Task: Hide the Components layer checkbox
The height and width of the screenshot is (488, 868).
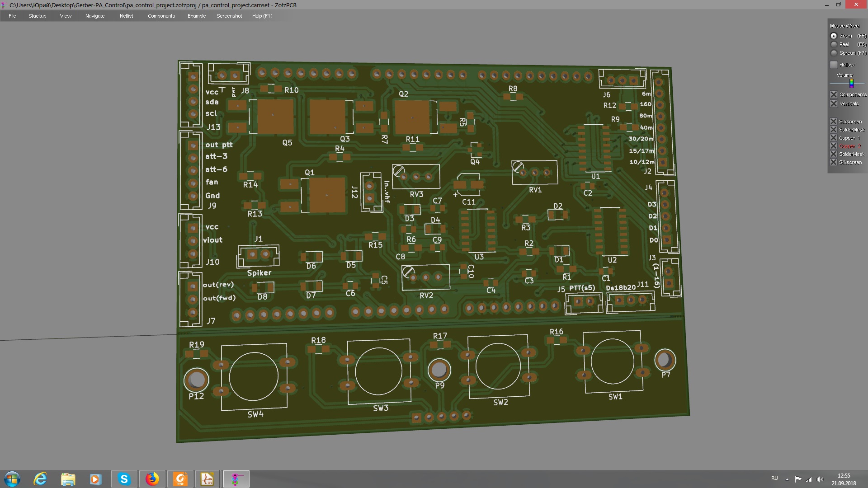Action: [x=834, y=94]
